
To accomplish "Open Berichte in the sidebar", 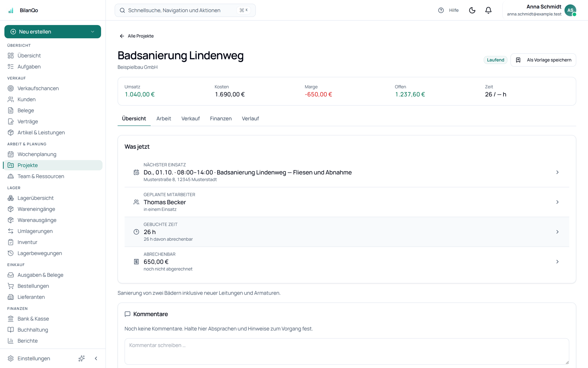I will pos(53,341).
